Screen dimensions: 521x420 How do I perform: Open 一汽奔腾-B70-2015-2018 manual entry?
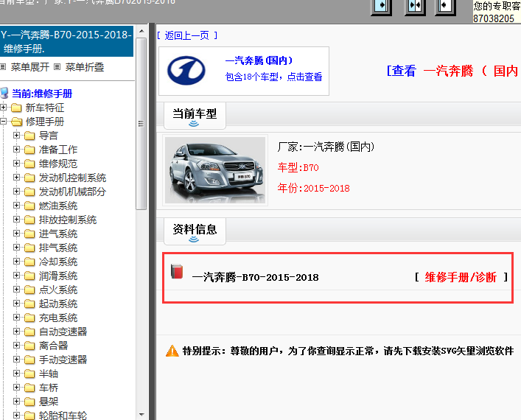coord(255,277)
